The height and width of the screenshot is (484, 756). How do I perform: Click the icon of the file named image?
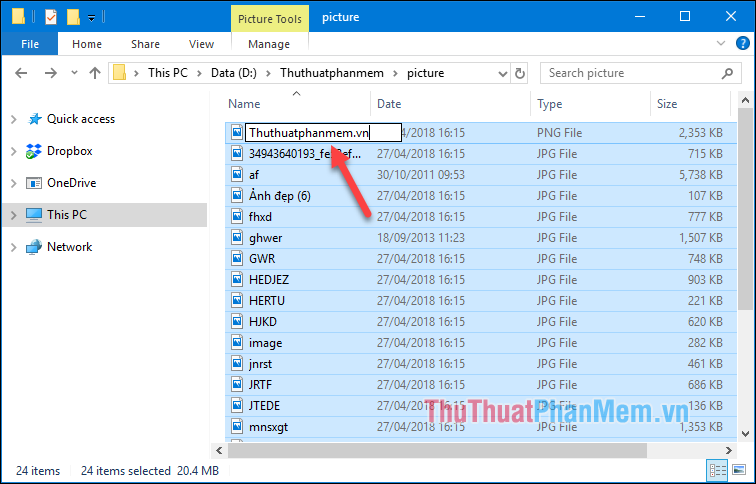pyautogui.click(x=237, y=343)
